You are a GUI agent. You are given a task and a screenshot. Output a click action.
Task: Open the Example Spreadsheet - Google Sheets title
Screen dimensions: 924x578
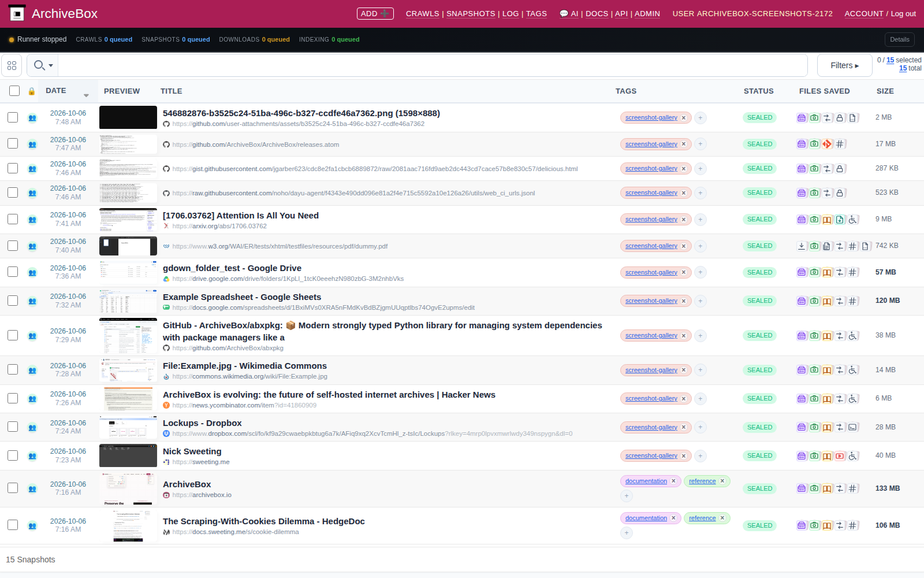pos(242,297)
